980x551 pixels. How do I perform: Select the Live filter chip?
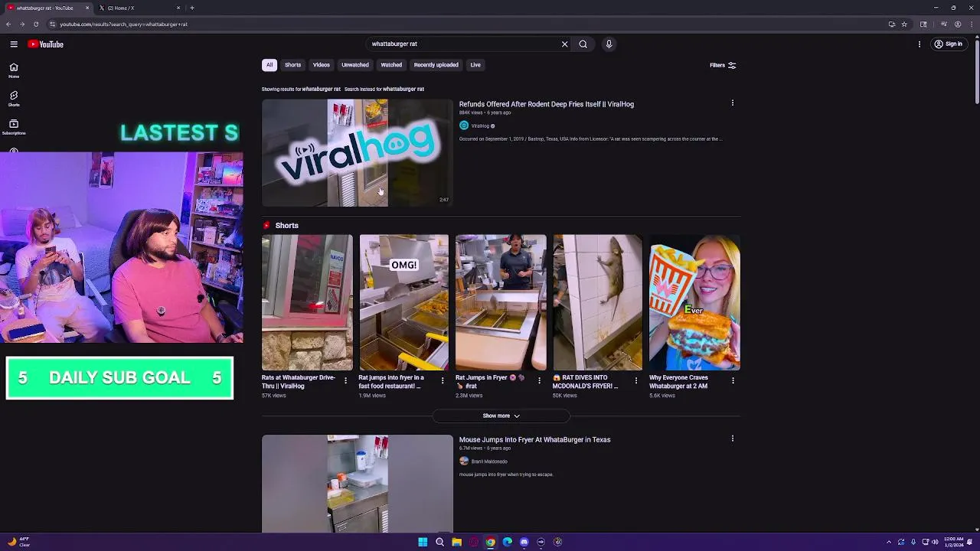(475, 65)
